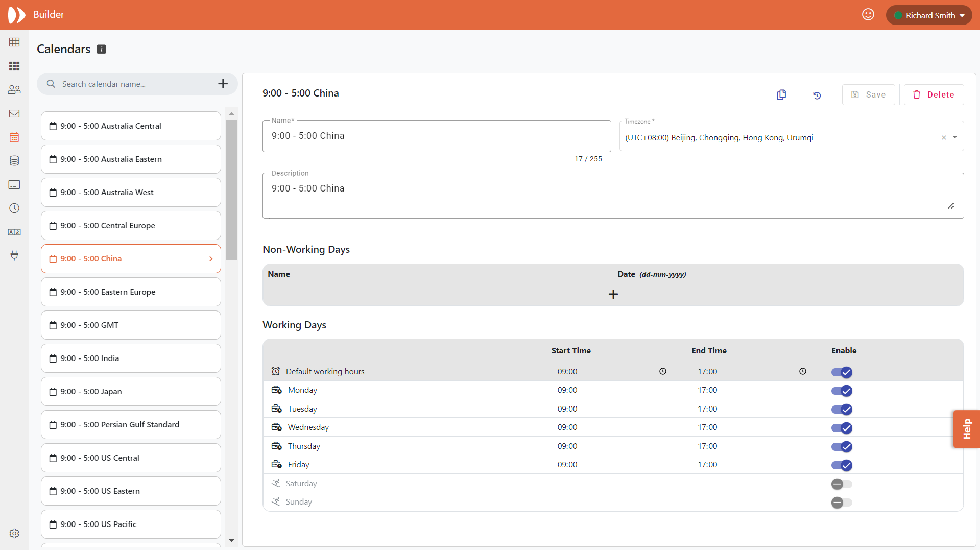Click the Delete button
The image size is (980, 550).
coord(934,95)
